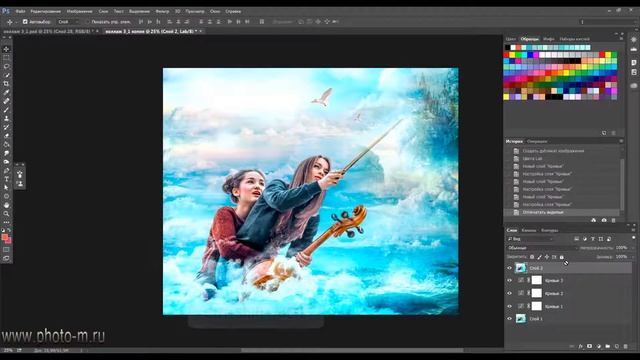
Task: Toggle Show Transform Controls checkbox
Action: (87, 22)
